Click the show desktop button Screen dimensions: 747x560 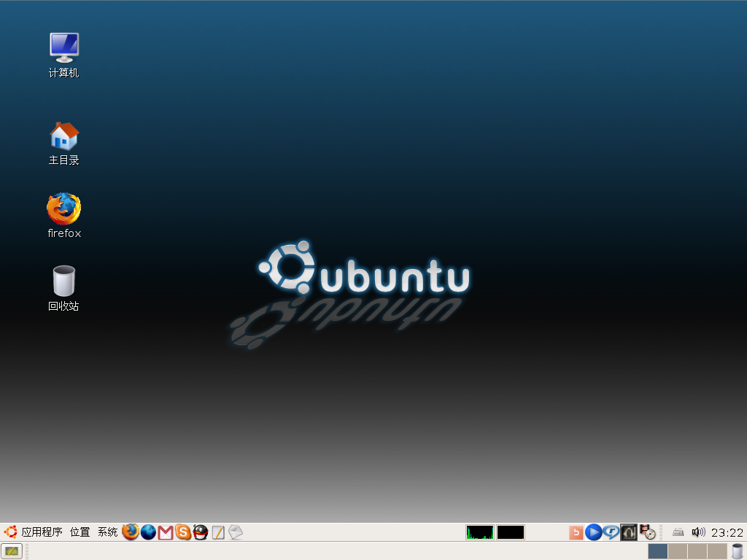(12, 551)
